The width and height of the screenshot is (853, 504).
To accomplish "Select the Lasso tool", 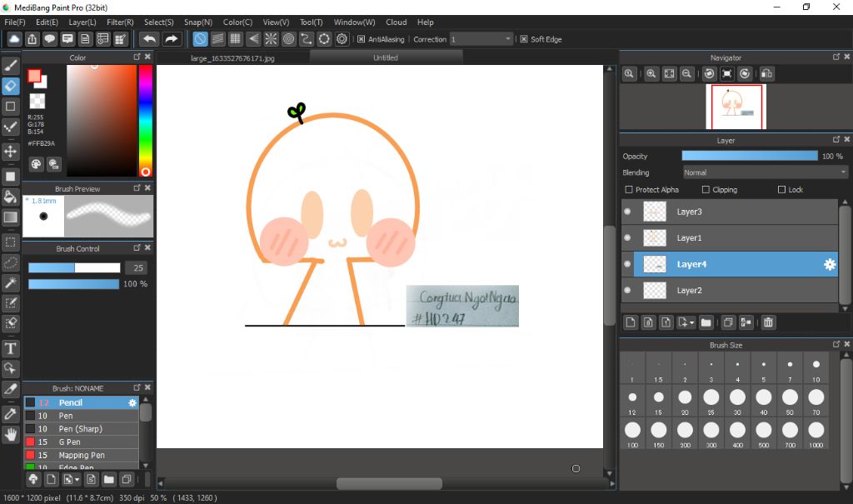I will 10,262.
